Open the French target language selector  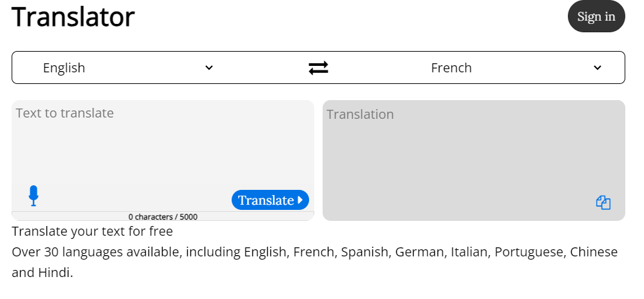[x=451, y=68]
